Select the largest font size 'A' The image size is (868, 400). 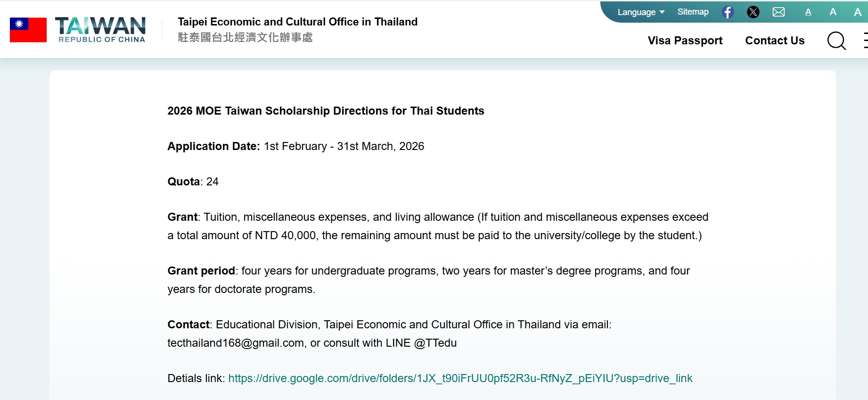858,12
